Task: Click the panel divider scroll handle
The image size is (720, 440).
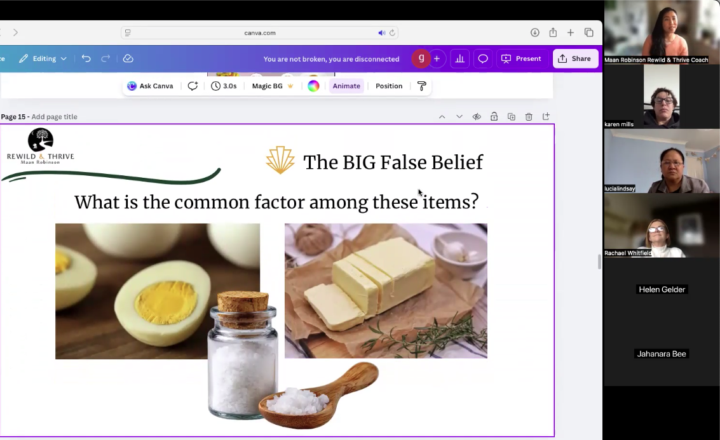Action: tap(599, 262)
